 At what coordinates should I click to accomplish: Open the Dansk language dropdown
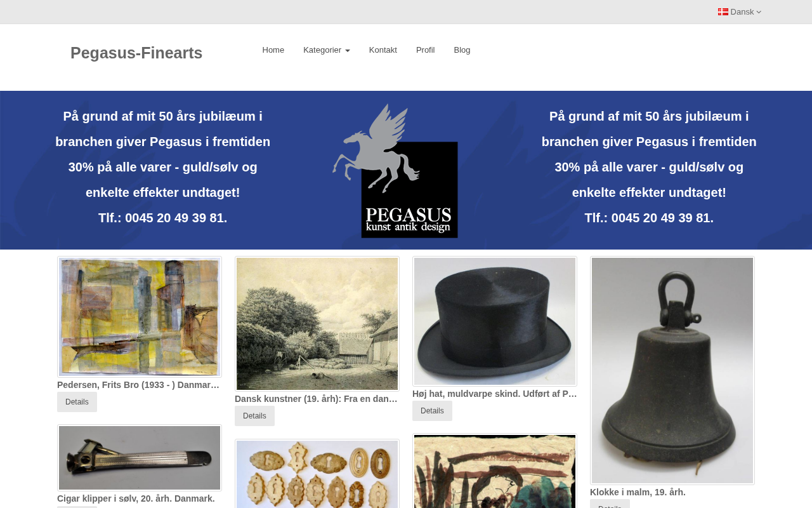coord(740,11)
